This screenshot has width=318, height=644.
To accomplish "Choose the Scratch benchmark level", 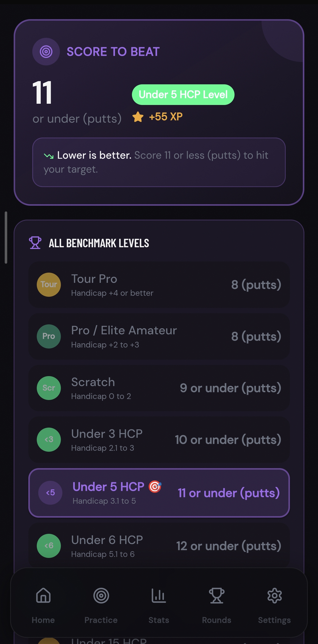I will click(159, 388).
